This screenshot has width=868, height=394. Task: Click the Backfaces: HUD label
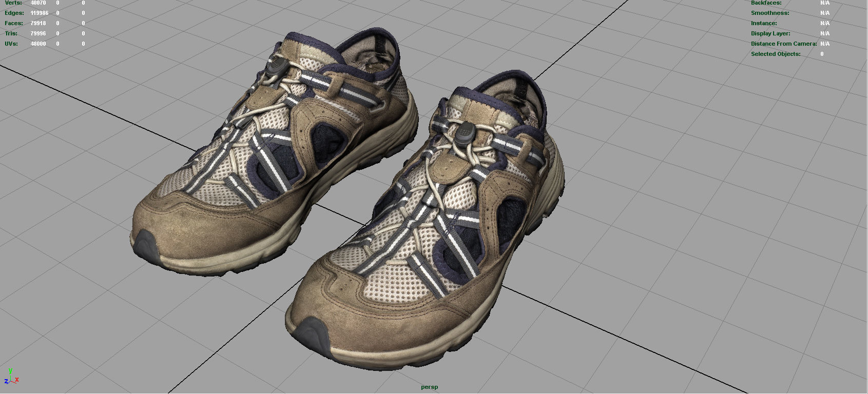pyautogui.click(x=766, y=3)
